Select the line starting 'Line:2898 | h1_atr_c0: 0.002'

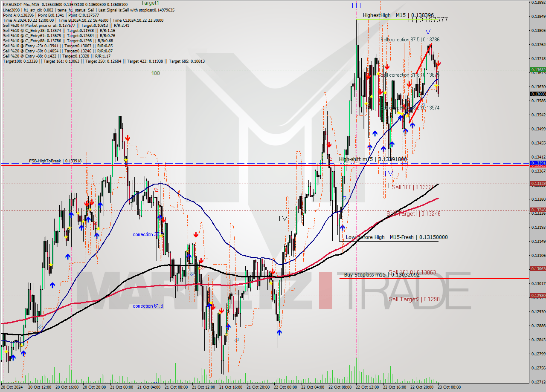coord(88,10)
